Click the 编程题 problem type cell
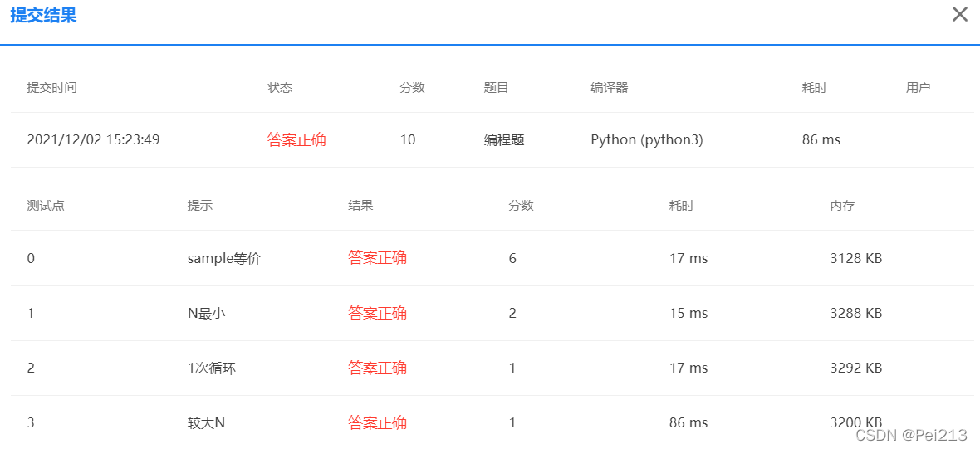The width and height of the screenshot is (980, 449). [504, 140]
